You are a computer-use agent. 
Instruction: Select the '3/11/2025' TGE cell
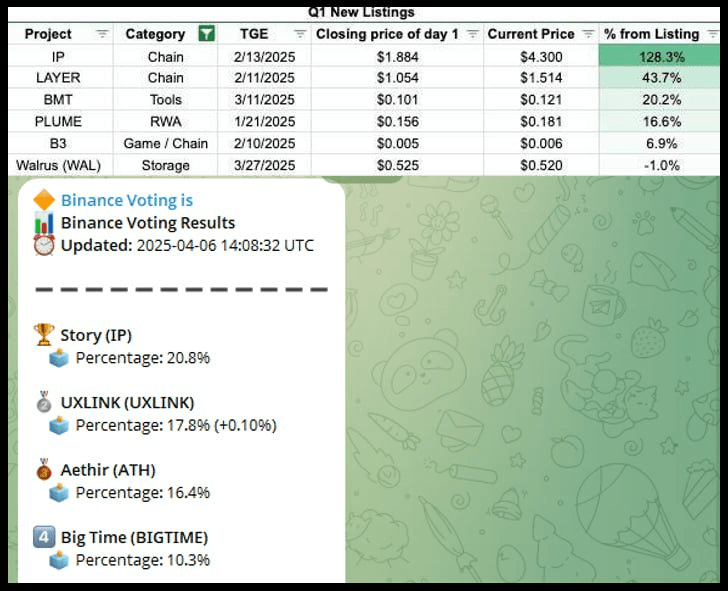click(x=265, y=99)
